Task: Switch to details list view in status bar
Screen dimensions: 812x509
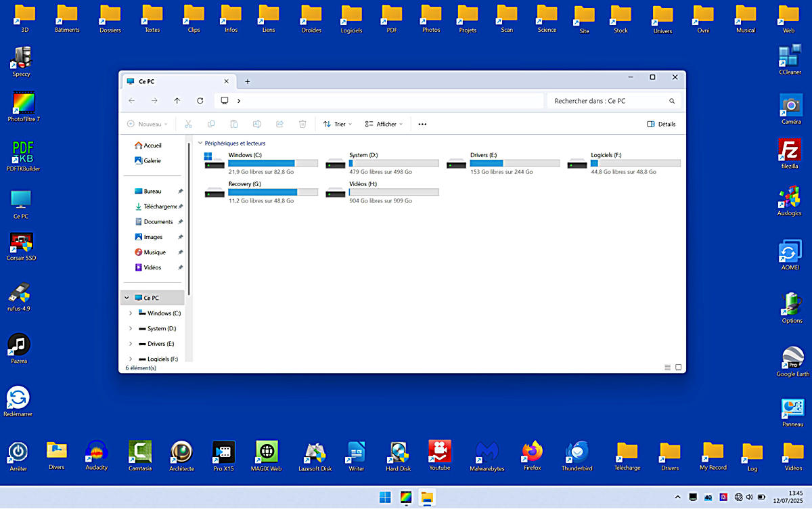Action: 667,368
